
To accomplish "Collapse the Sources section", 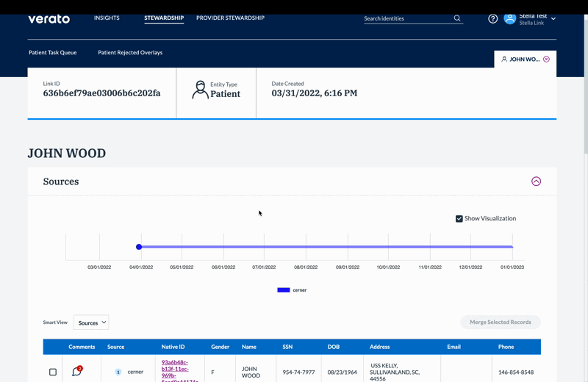I will tap(536, 181).
